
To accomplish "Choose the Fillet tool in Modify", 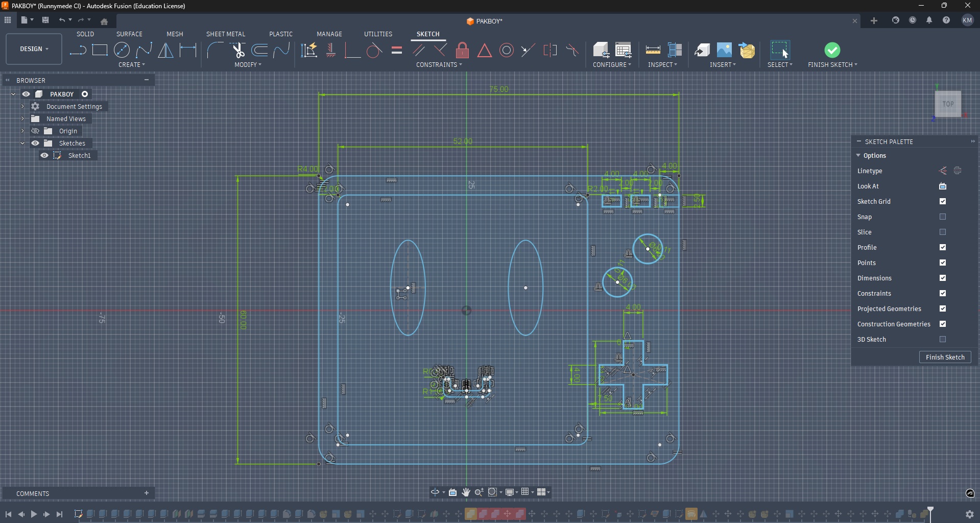I will pyautogui.click(x=215, y=50).
